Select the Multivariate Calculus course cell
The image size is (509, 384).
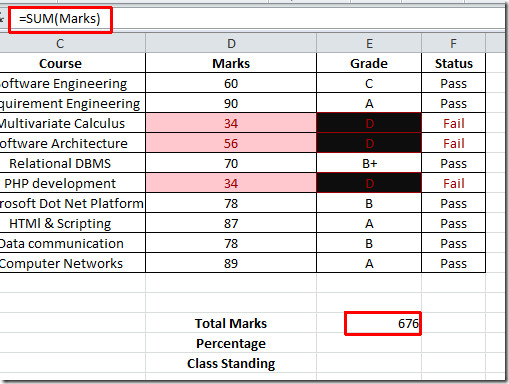[x=73, y=123]
